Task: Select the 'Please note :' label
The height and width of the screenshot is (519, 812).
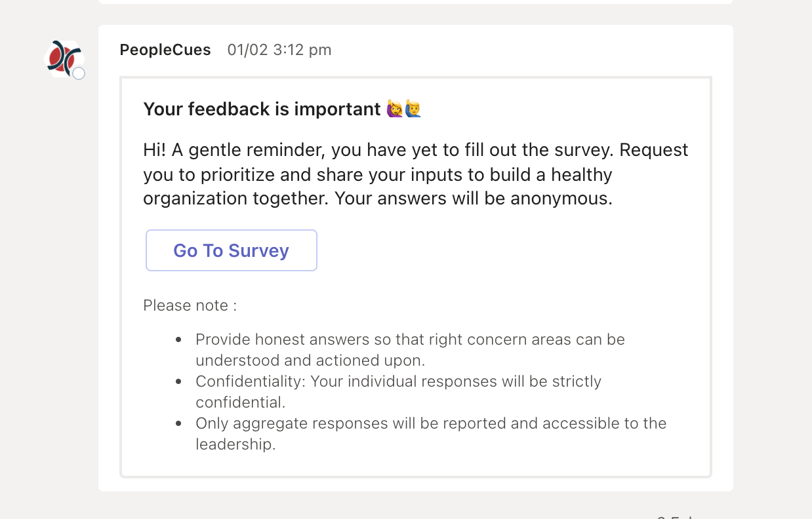Action: coord(190,305)
